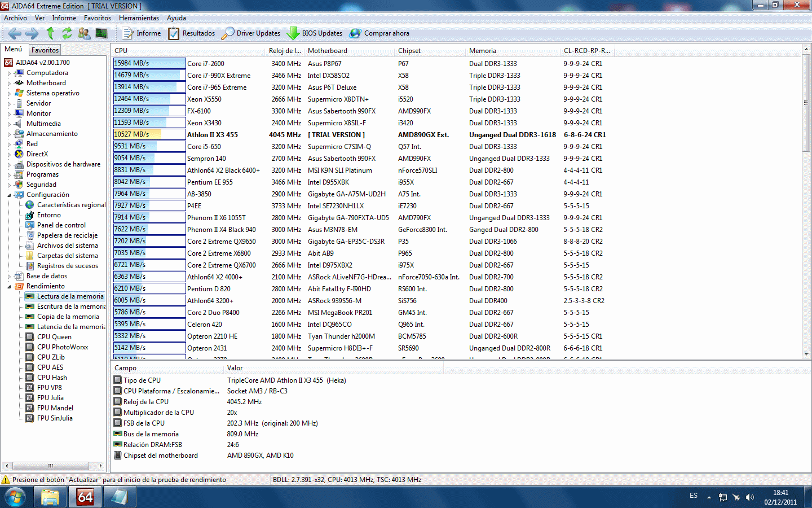The width and height of the screenshot is (812, 508).
Task: Click the green refresh arrows icon
Action: tap(67, 33)
